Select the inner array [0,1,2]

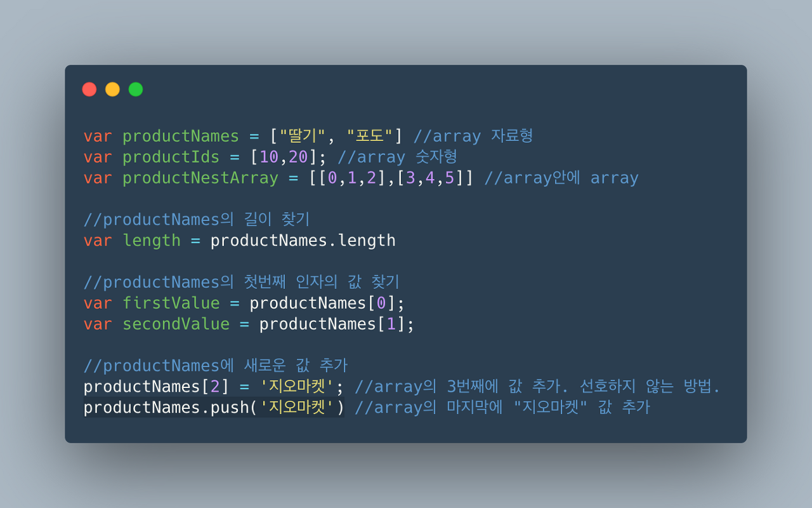pos(352,178)
